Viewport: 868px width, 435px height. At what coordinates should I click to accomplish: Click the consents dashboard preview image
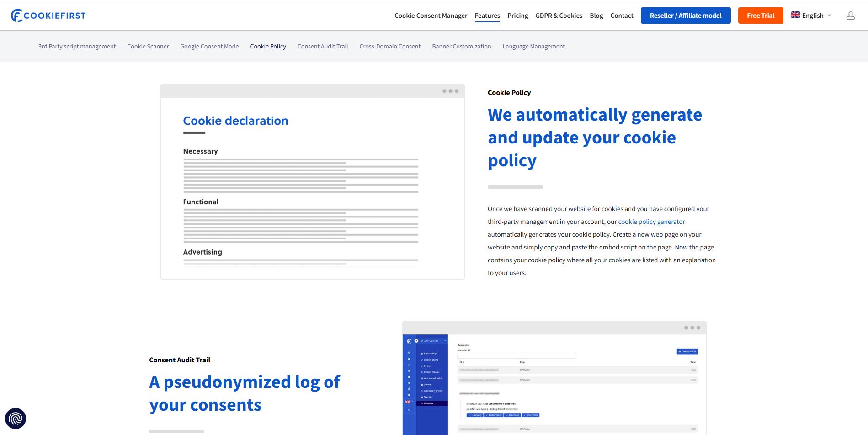tap(554, 378)
